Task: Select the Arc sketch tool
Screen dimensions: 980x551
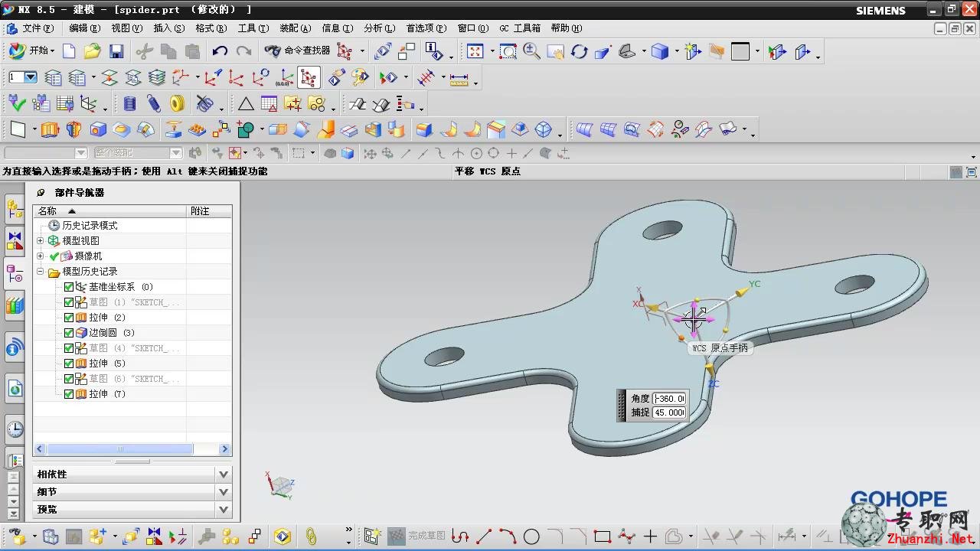Action: coord(508,536)
